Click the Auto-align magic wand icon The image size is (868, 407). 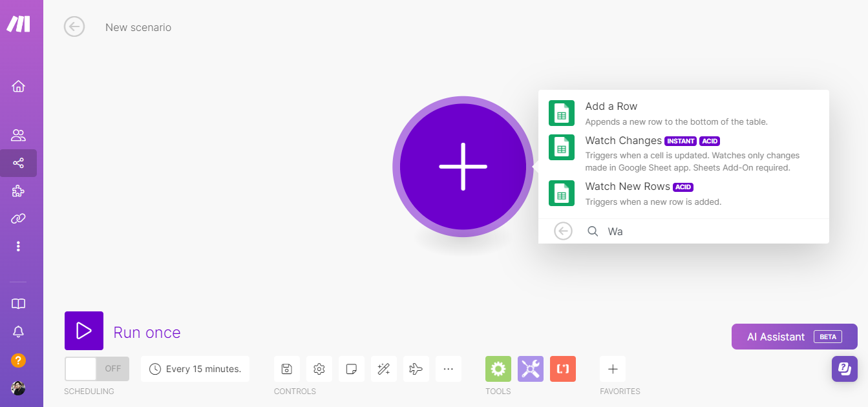[x=383, y=369]
